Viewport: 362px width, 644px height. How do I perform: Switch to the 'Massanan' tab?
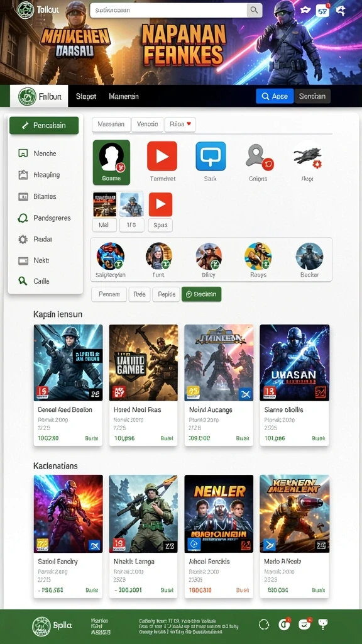(x=111, y=125)
